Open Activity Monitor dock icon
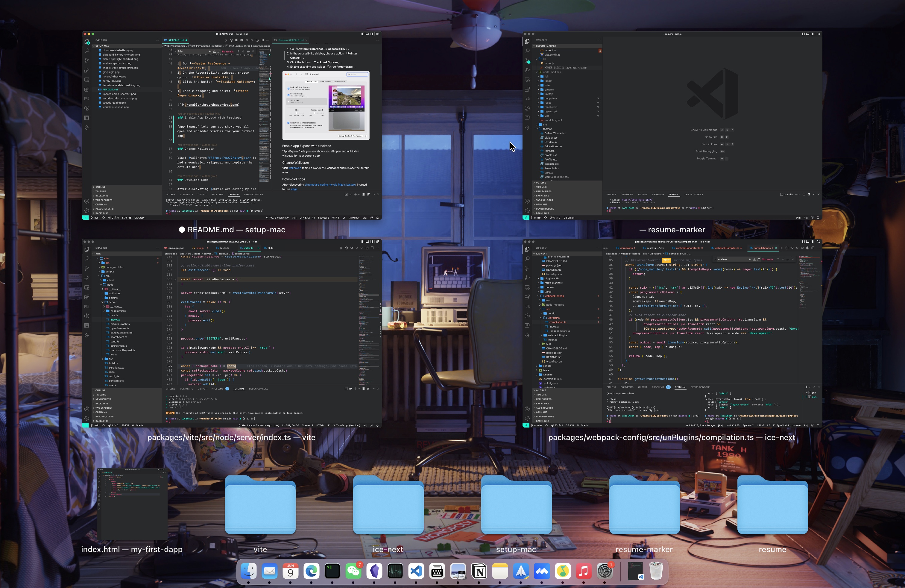Screen dimensions: 905x588 tap(395, 571)
